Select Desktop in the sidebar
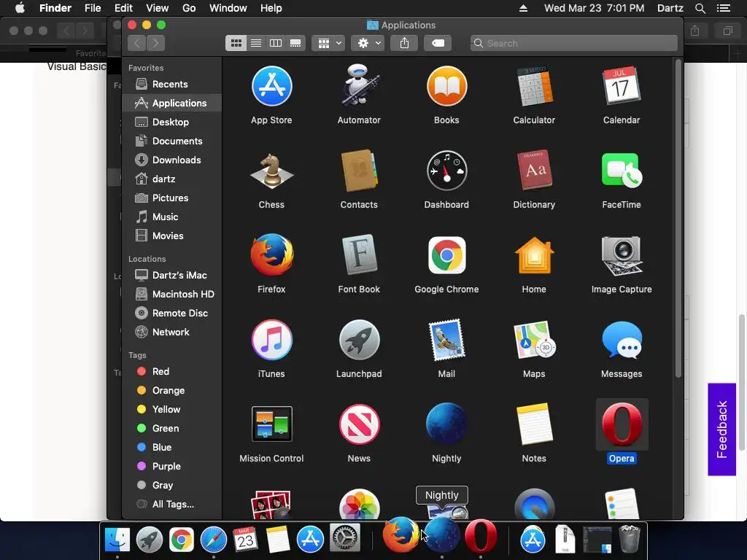The width and height of the screenshot is (747, 560). click(x=172, y=122)
